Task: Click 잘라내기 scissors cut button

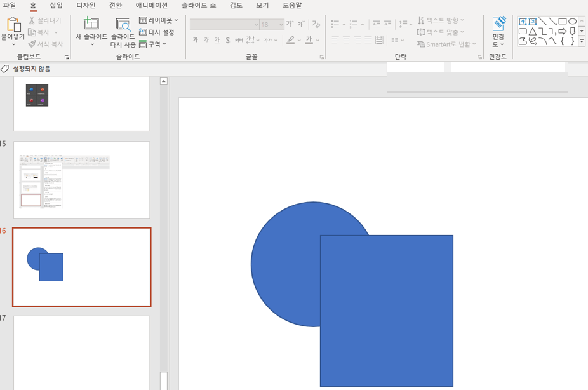Action: point(45,20)
